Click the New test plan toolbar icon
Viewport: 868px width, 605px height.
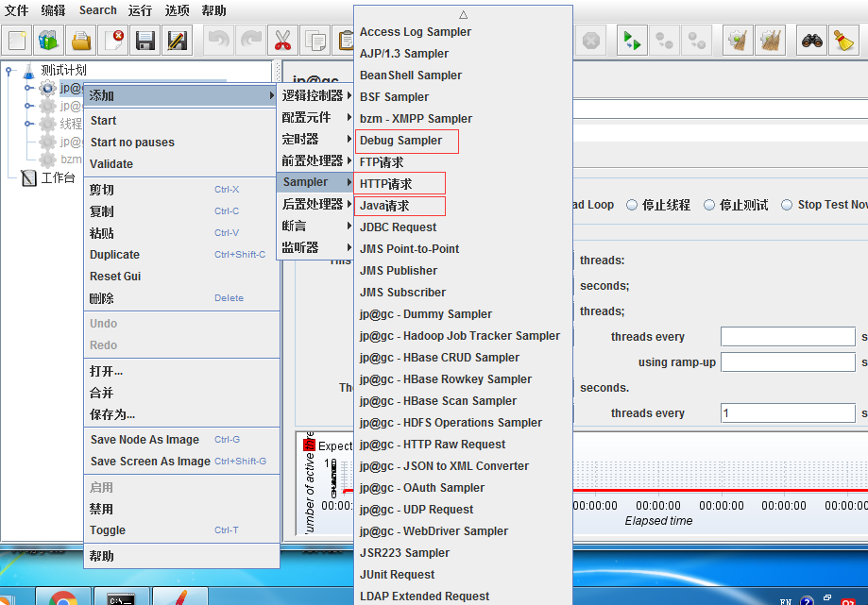(17, 41)
